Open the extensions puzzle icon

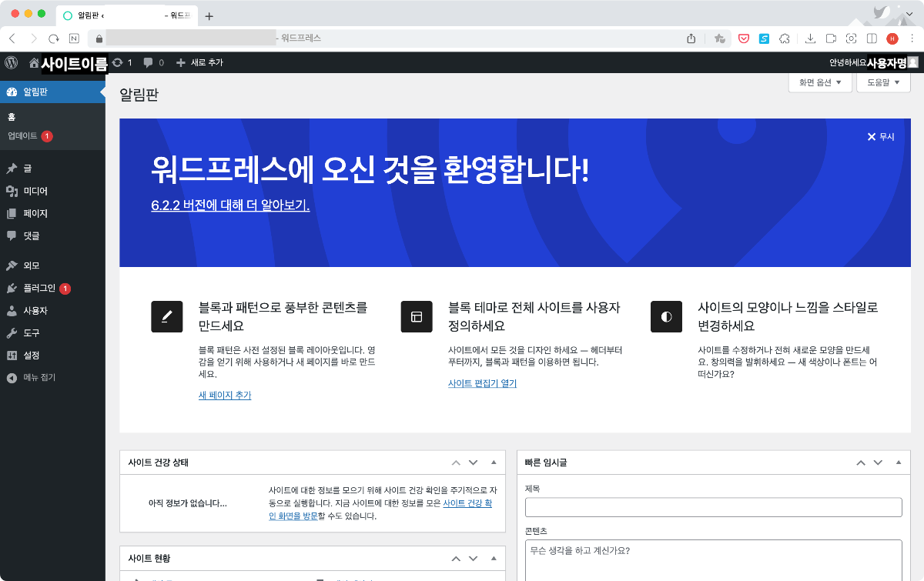point(785,38)
